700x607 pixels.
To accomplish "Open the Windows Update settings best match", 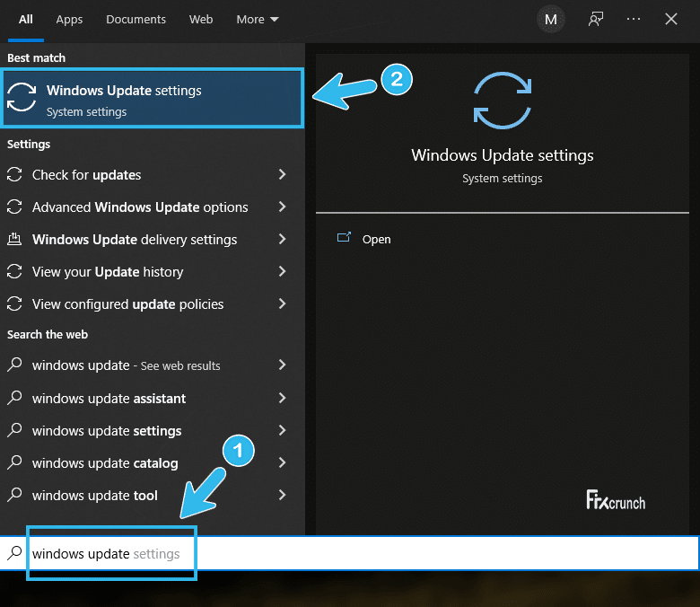I will [x=153, y=98].
